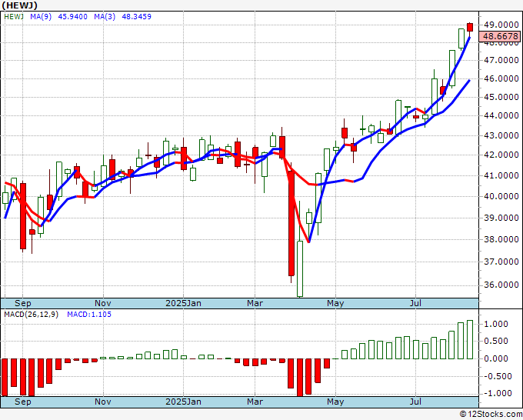
Task: Click Sep on the MACD date axis
Action: coord(22,402)
